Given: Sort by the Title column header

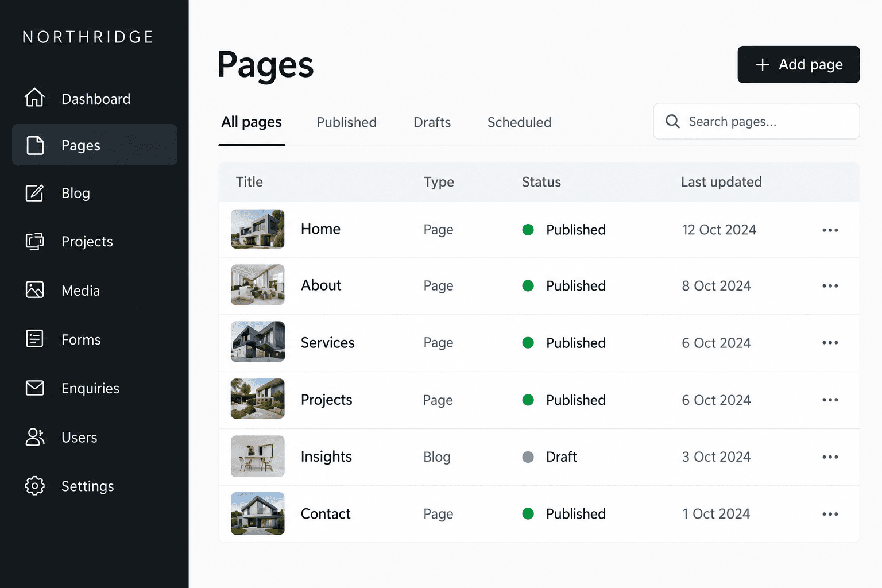Looking at the screenshot, I should (249, 182).
